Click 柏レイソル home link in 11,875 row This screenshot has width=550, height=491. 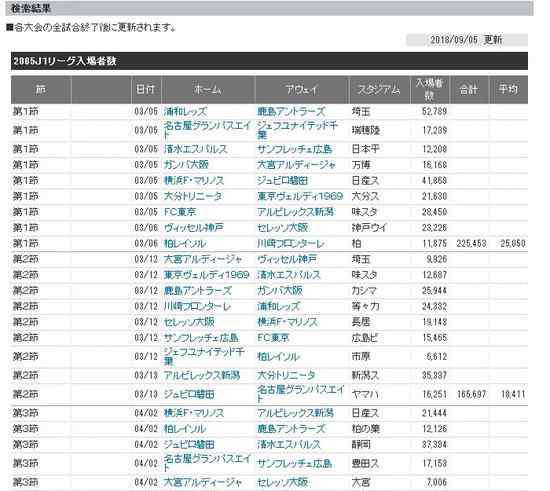(x=185, y=243)
